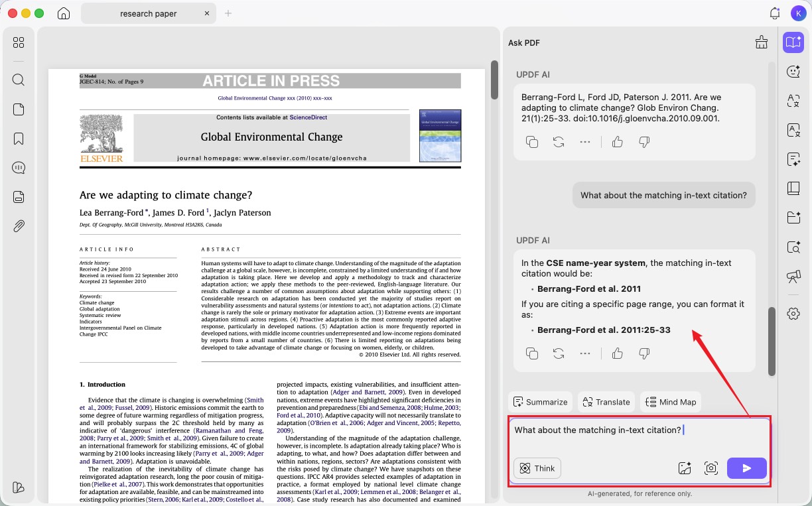Screen dimensions: 812x506
Task: Click the Ask PDF chat scrollbar
Action: 772,342
